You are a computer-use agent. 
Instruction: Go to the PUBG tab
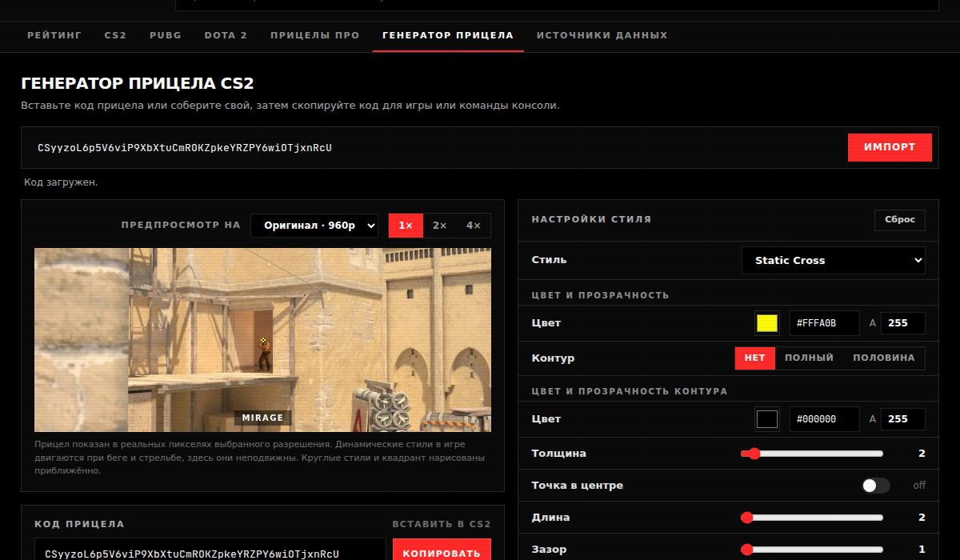166,35
